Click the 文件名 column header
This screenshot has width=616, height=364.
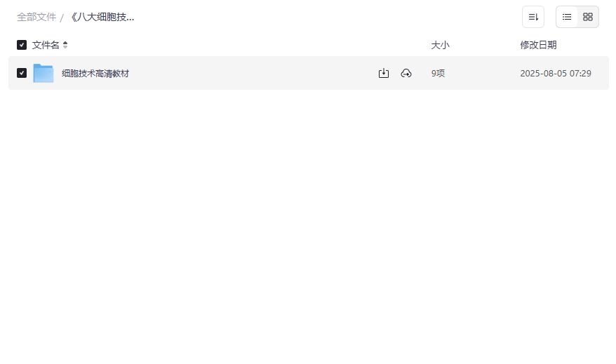[x=46, y=45]
